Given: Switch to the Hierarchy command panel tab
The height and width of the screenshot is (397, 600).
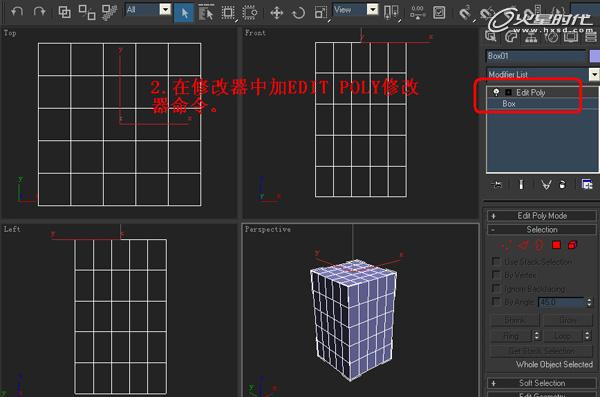Looking at the screenshot, I should [531, 36].
